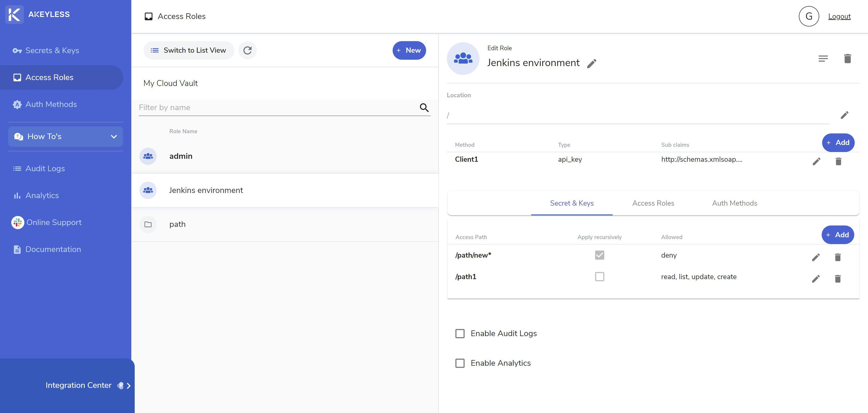Add a new access path rule

tap(838, 235)
